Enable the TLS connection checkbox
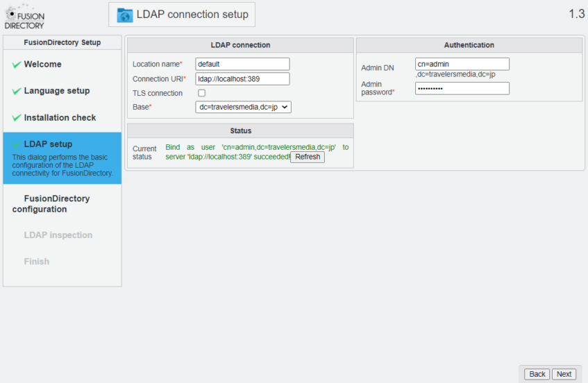 tap(201, 93)
